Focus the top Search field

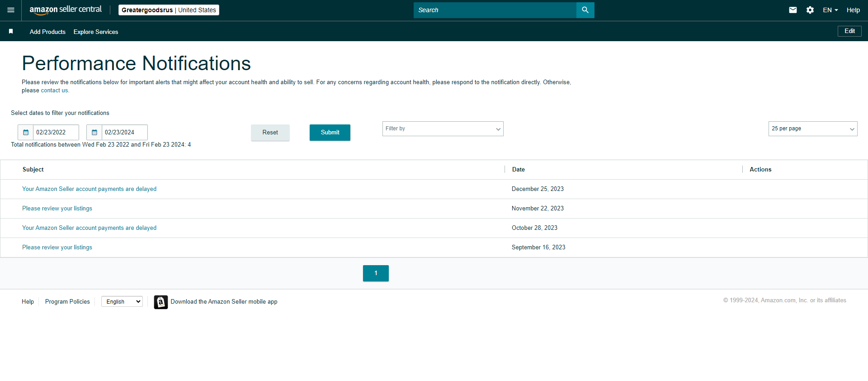tap(495, 10)
